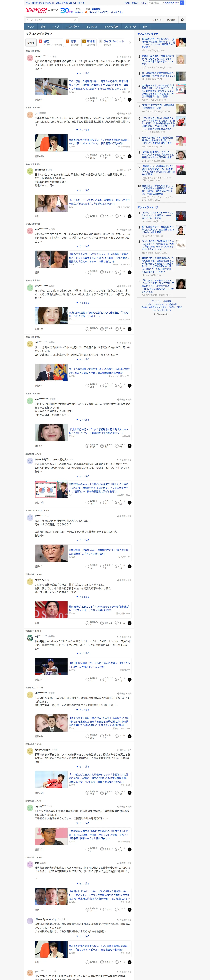This screenshot has width=210, height=980.
Task: Expand もっと見る on mom******** comment
Action: (83, 73)
